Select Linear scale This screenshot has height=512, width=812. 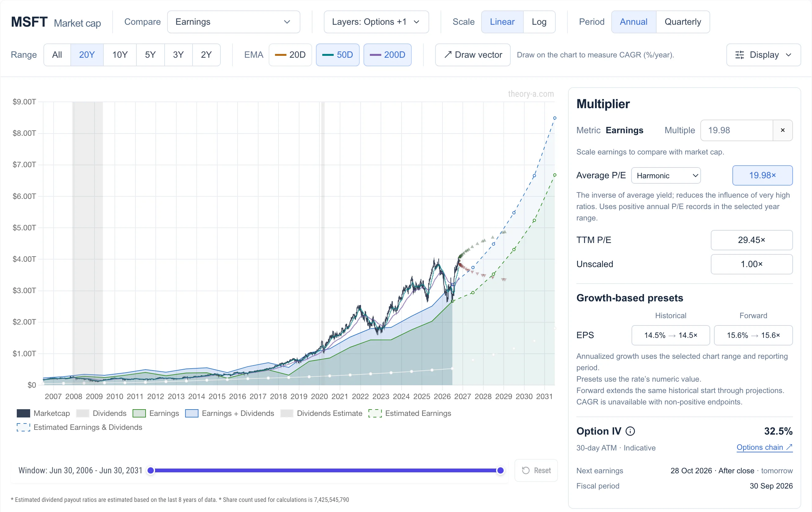click(502, 22)
